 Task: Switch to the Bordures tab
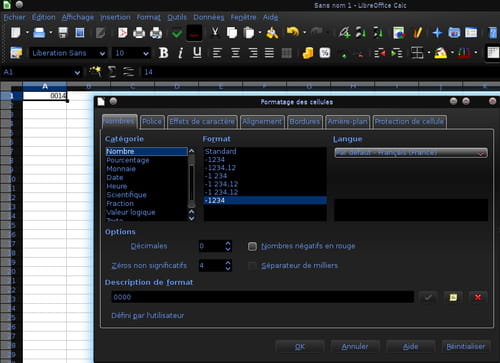(x=305, y=122)
